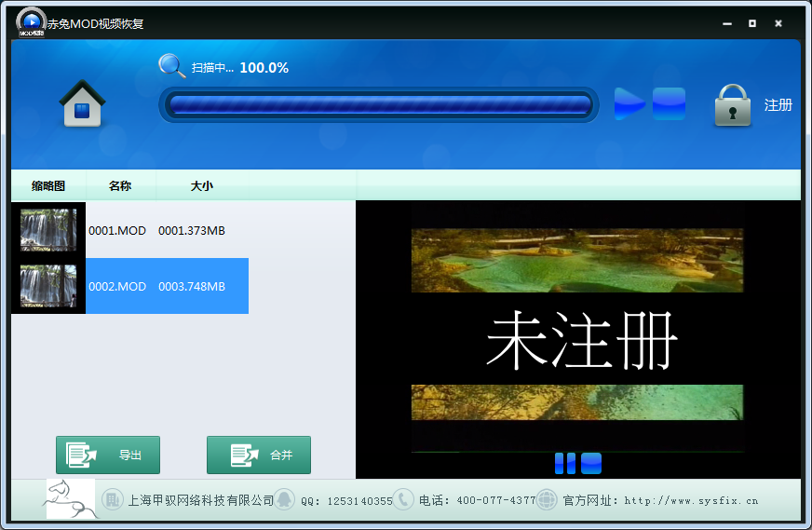Click the phone number 400-077-4377
The width and height of the screenshot is (812, 530).
click(x=496, y=500)
